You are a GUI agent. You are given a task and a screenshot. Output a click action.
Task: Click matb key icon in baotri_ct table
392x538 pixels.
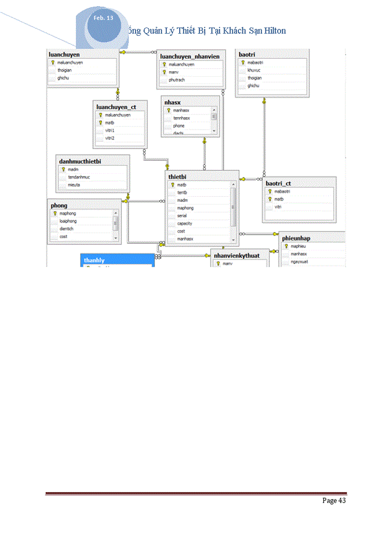269,199
